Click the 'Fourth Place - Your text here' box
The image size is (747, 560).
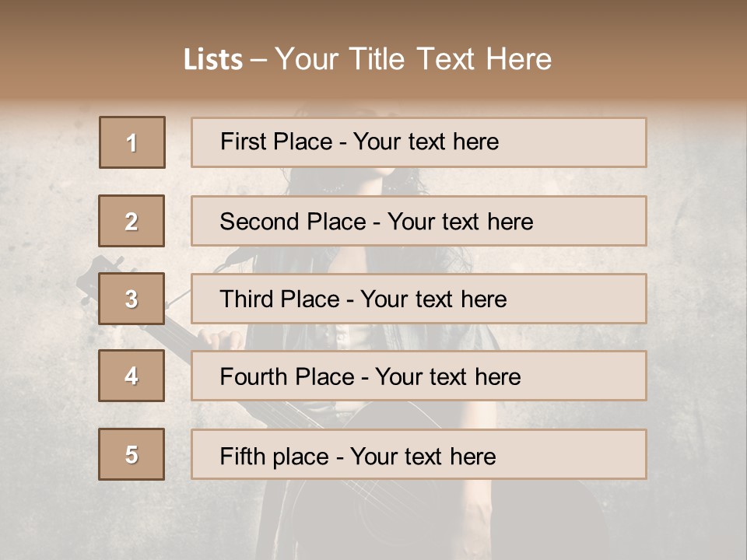click(419, 376)
